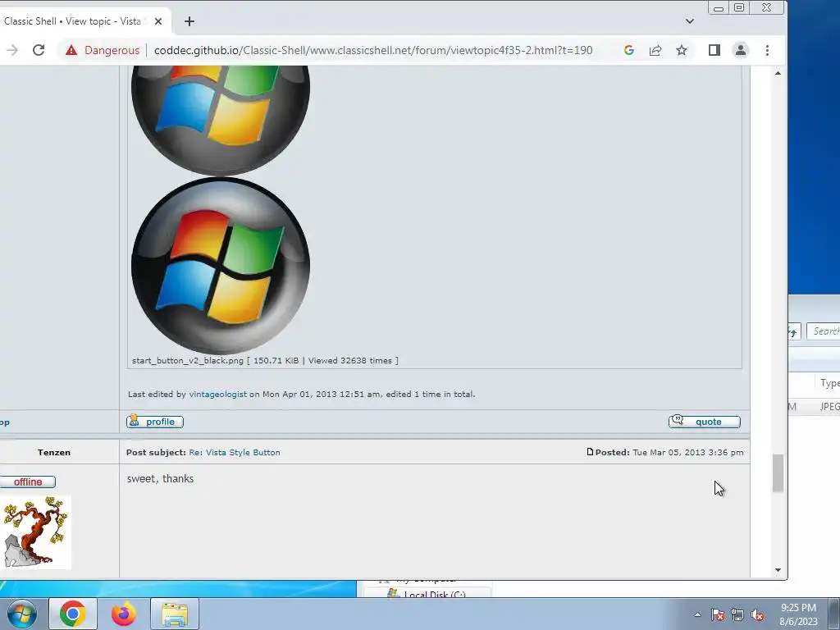840x630 pixels.
Task: Click the Last edited by line text
Action: (302, 395)
